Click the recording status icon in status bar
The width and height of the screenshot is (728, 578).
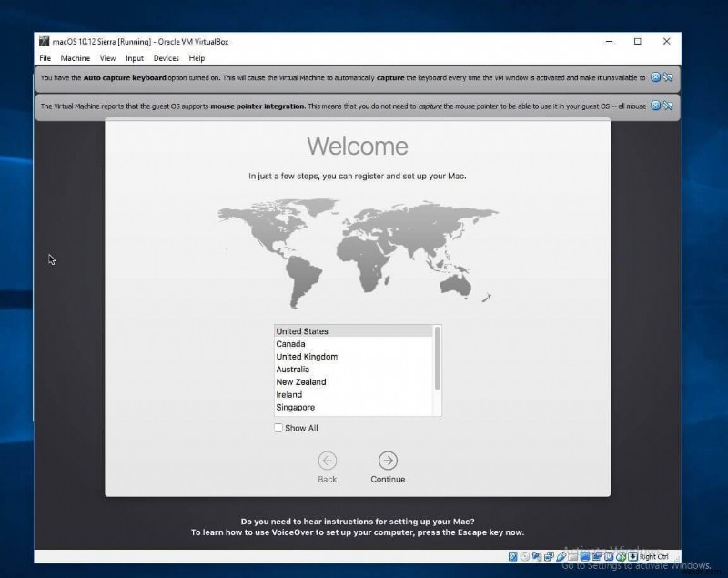coord(597,555)
